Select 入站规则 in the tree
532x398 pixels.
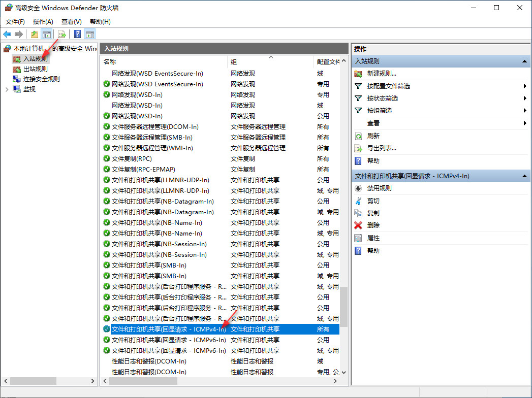click(x=35, y=59)
